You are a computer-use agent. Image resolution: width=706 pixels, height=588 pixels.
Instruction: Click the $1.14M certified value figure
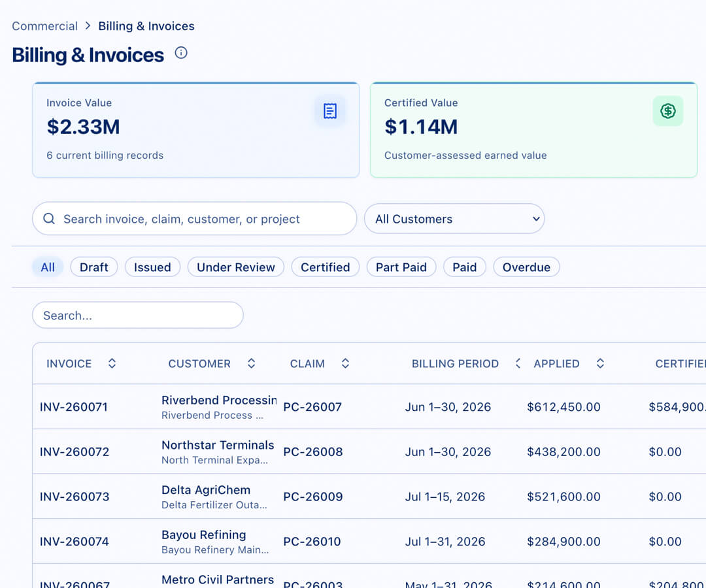(x=421, y=127)
